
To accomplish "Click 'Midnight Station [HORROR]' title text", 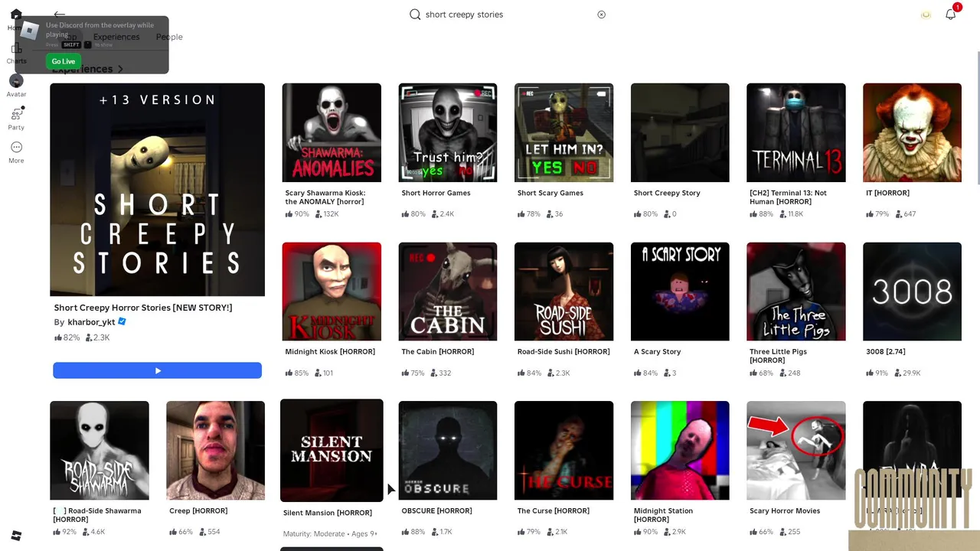I will [x=663, y=515].
